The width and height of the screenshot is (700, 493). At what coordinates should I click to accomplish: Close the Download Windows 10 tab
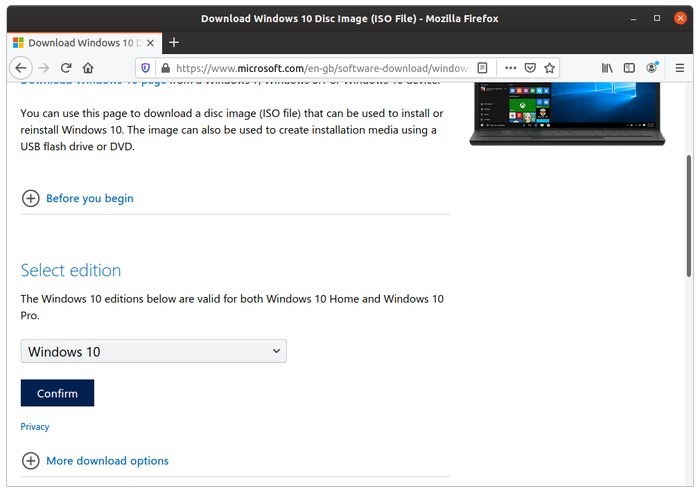[x=150, y=43]
